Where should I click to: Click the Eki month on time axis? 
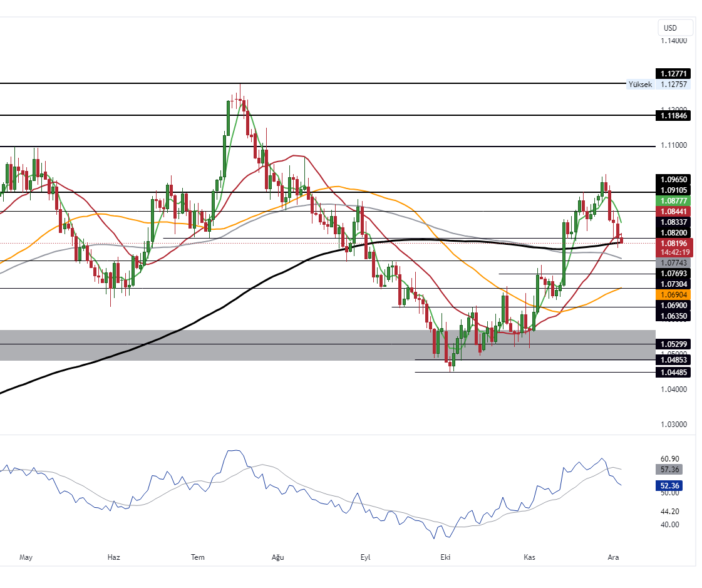pyautogui.click(x=445, y=557)
